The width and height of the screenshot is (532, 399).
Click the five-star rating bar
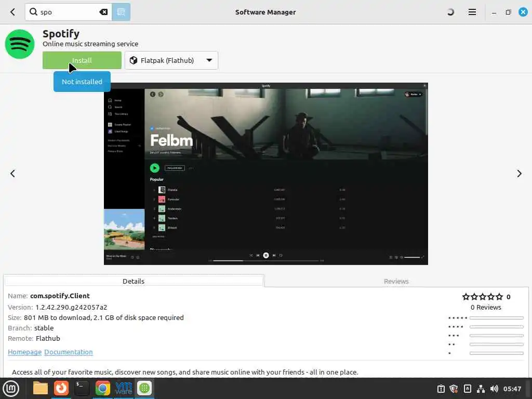click(496, 318)
